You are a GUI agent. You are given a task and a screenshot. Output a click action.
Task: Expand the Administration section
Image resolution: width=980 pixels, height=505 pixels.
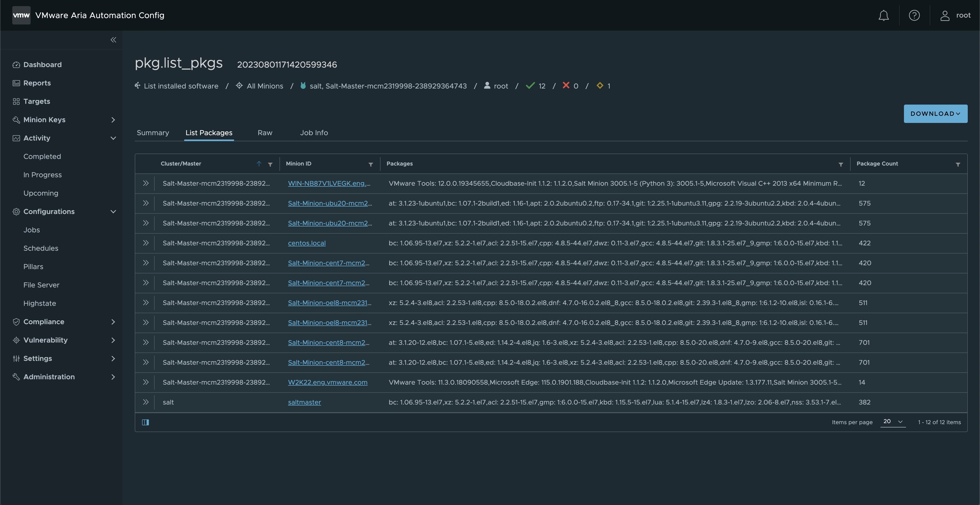pos(113,377)
